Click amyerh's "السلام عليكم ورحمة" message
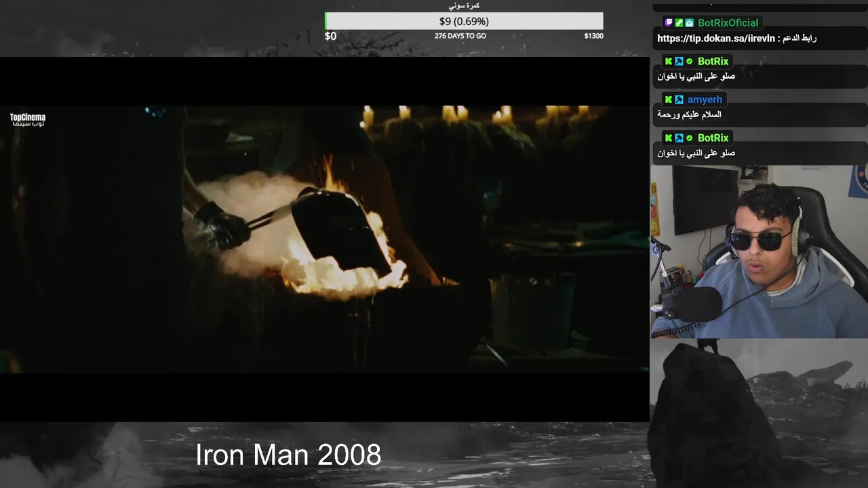The image size is (868, 488). click(689, 115)
